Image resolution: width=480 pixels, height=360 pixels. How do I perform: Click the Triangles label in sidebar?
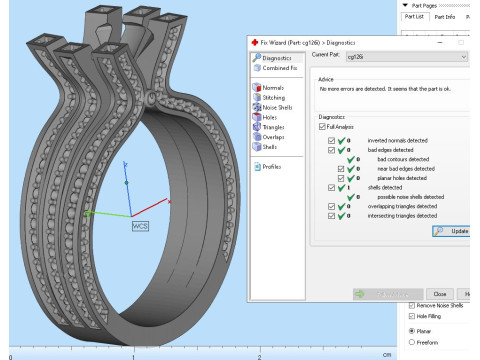tap(273, 127)
